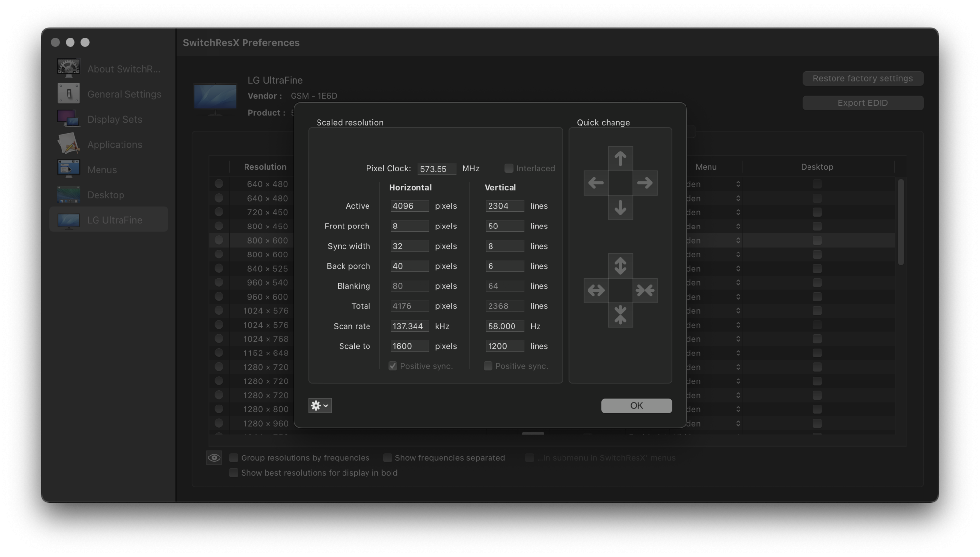Image resolution: width=980 pixels, height=557 pixels.
Task: Enable Vertical Positive sync checkbox
Action: point(488,366)
